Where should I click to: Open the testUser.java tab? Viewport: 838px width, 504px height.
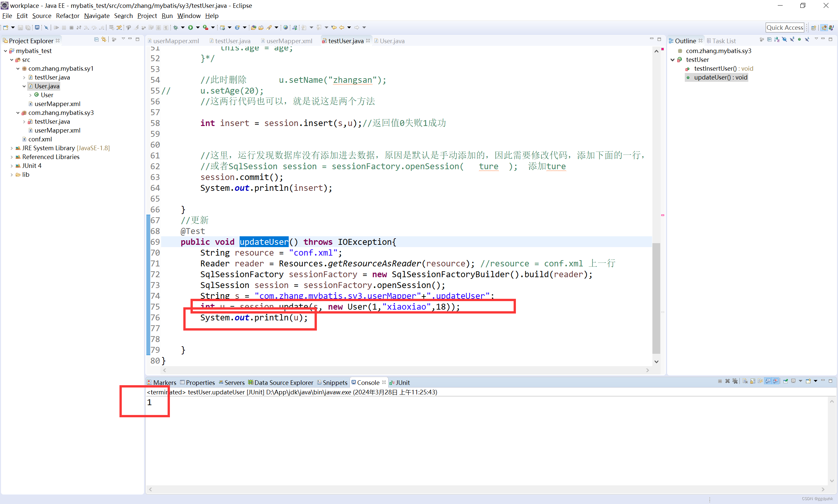point(232,41)
